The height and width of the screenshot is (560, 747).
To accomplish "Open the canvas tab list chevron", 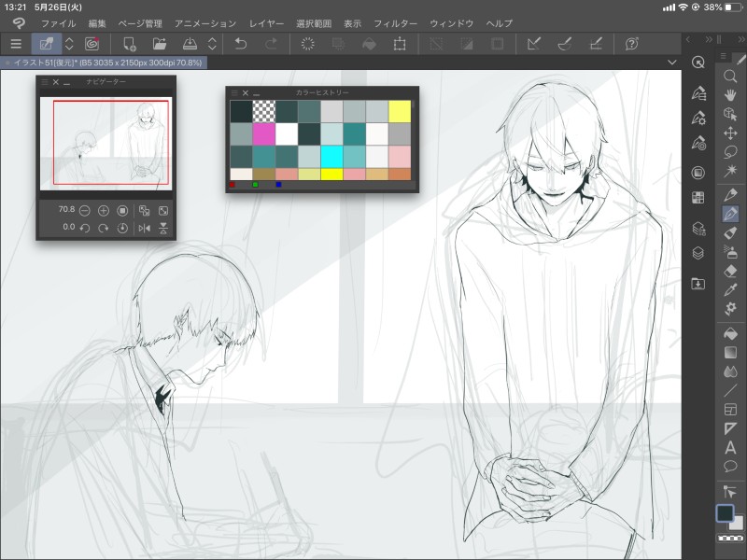I will tap(671, 63).
